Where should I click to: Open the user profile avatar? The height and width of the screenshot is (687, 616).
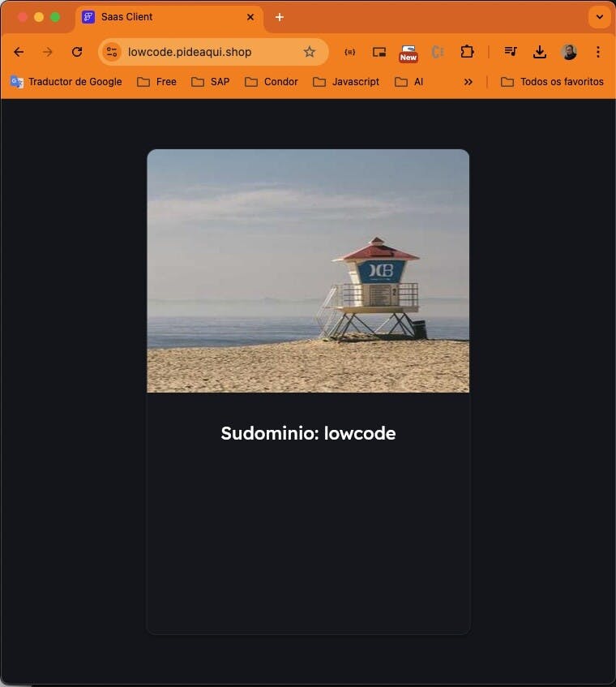(569, 52)
